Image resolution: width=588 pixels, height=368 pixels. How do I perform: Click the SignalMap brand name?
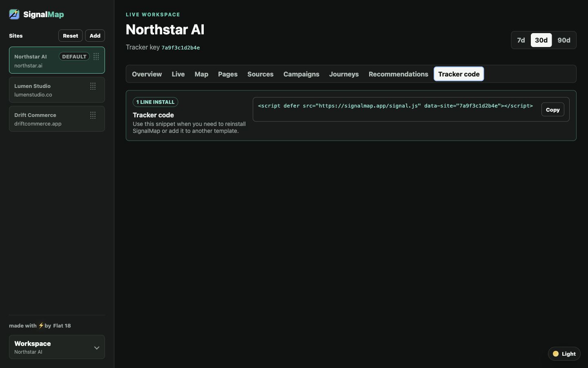pyautogui.click(x=44, y=14)
